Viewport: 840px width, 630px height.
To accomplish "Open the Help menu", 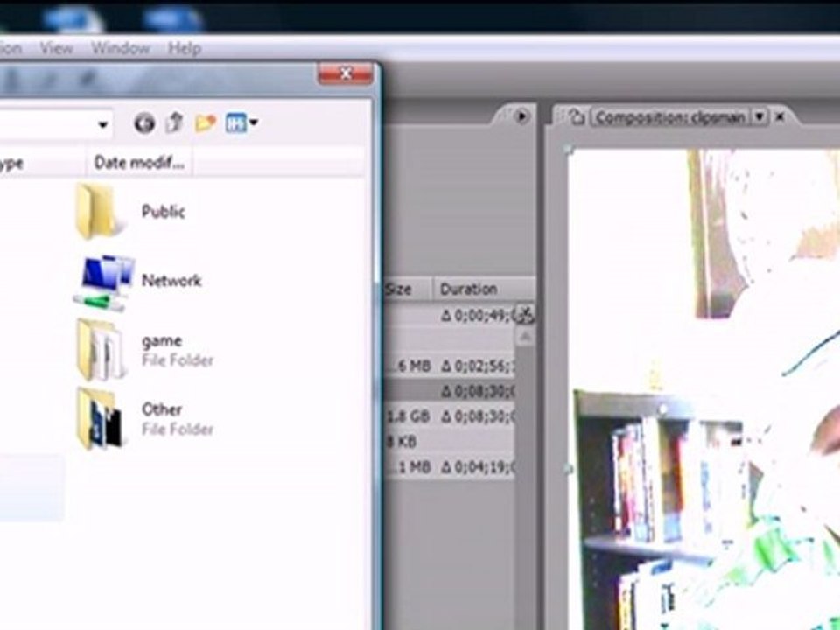I will (185, 49).
